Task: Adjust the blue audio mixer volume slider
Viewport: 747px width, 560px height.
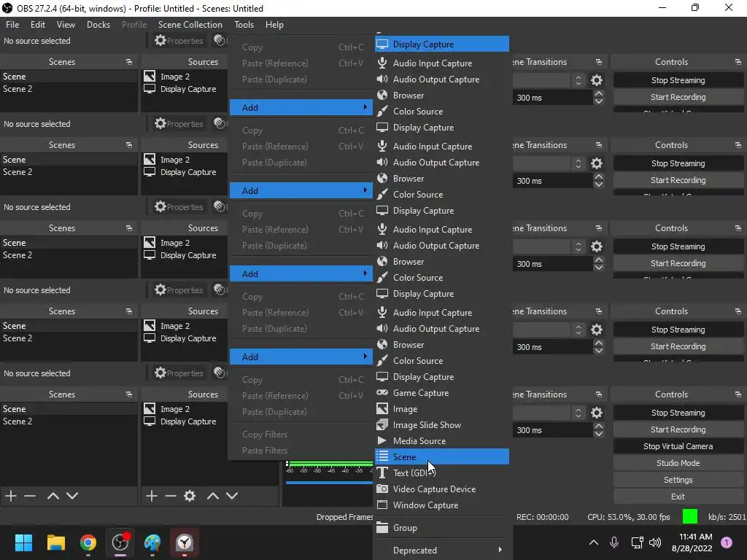Action: coord(329,483)
